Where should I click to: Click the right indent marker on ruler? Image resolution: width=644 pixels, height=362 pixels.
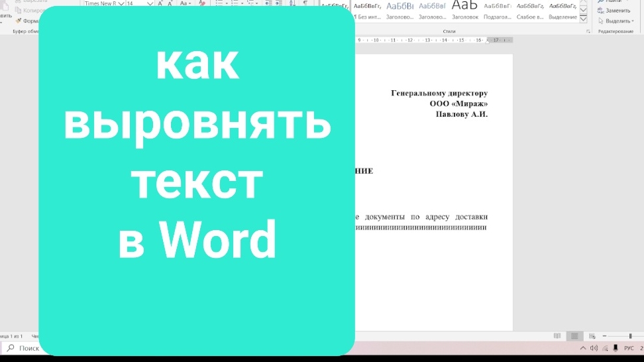click(487, 42)
